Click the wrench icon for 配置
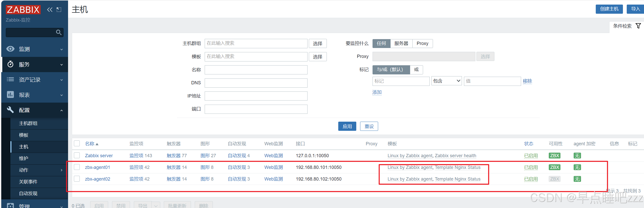This screenshot has height=208, width=644. click(x=10, y=110)
